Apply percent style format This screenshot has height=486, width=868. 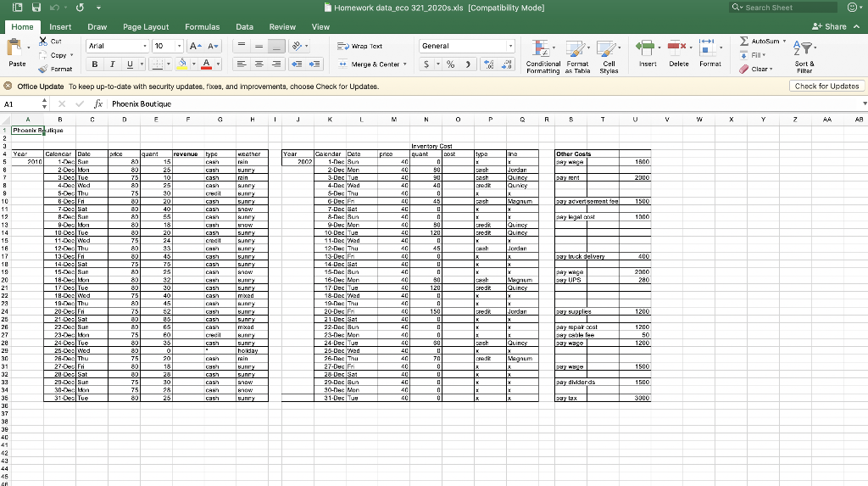[451, 64]
